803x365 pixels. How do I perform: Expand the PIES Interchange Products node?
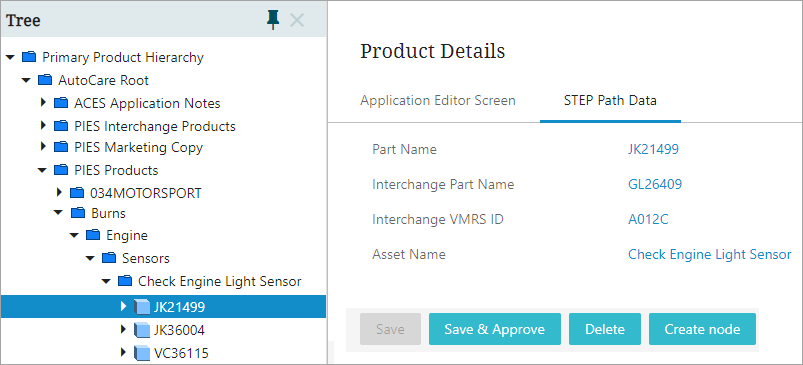click(x=44, y=125)
